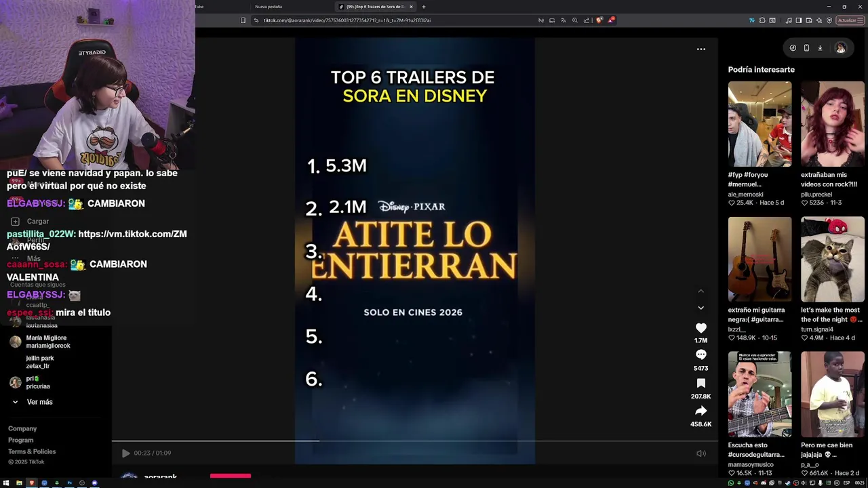Click the download desktop app icon

pos(819,47)
